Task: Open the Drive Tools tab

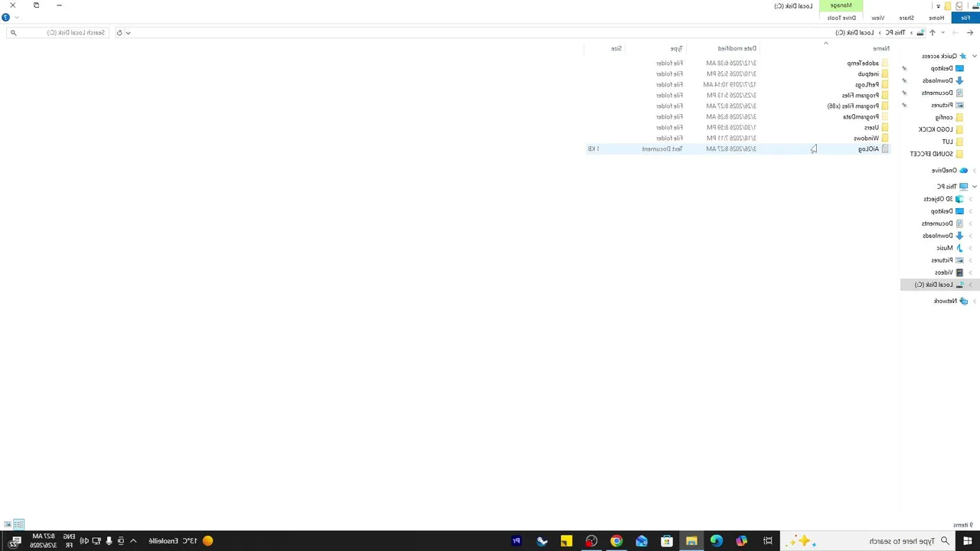Action: click(841, 18)
